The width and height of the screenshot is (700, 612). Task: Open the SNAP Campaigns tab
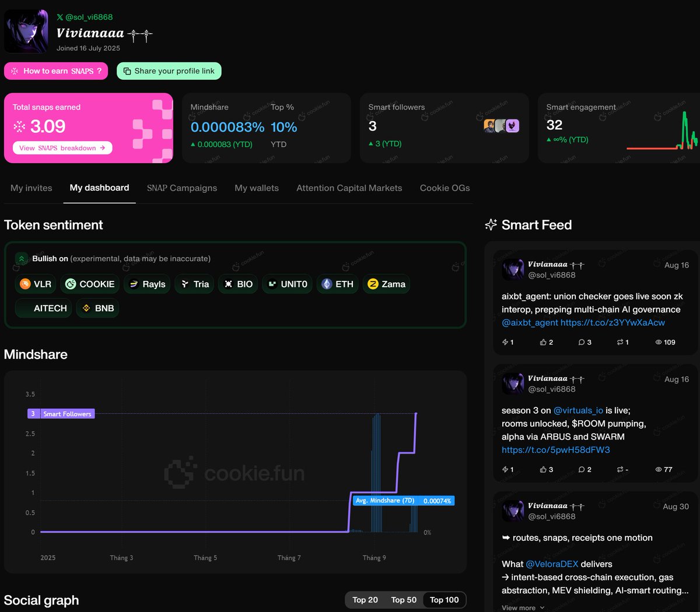(182, 188)
